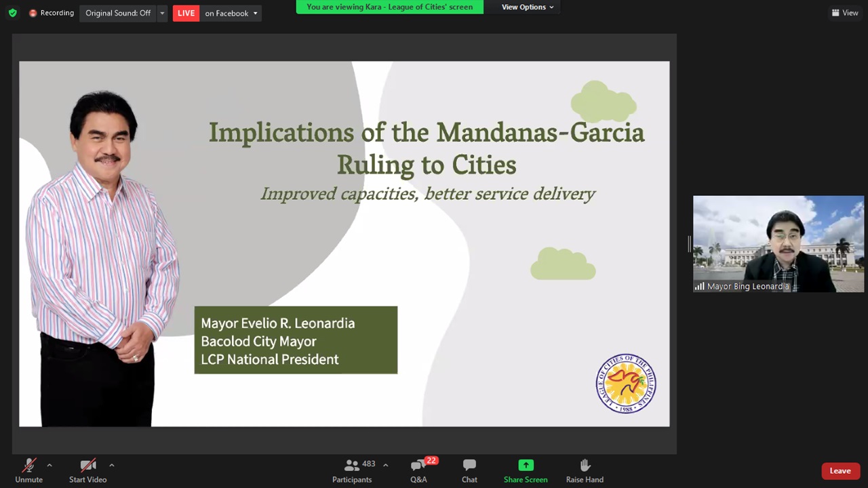Click signal strength icon on speaker thumbnail

pyautogui.click(x=699, y=286)
